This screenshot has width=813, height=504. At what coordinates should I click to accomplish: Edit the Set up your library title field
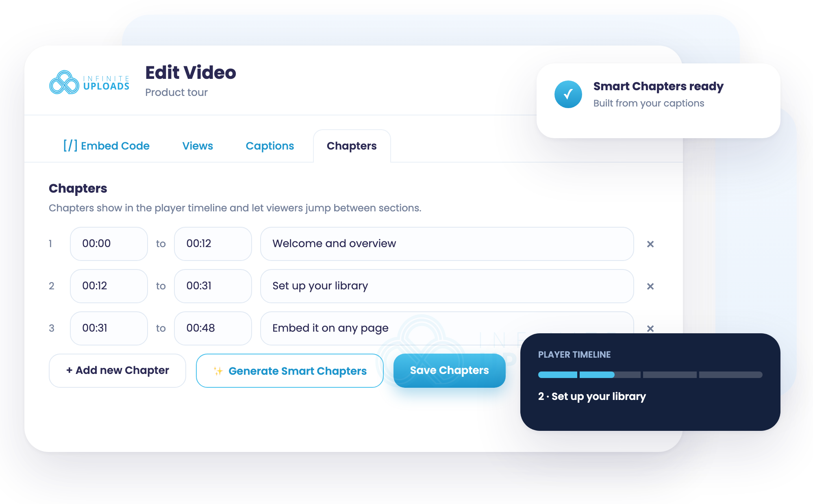[x=447, y=286]
